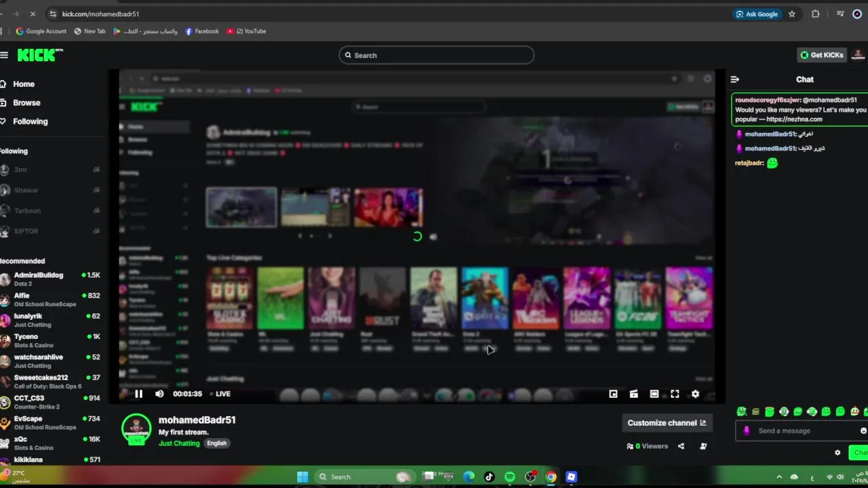
Task: Open Spotify from taskbar
Action: point(510,476)
